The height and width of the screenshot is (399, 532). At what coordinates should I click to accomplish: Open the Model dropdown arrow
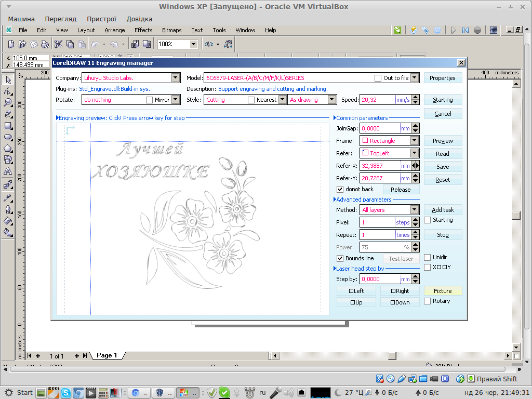tap(415, 78)
